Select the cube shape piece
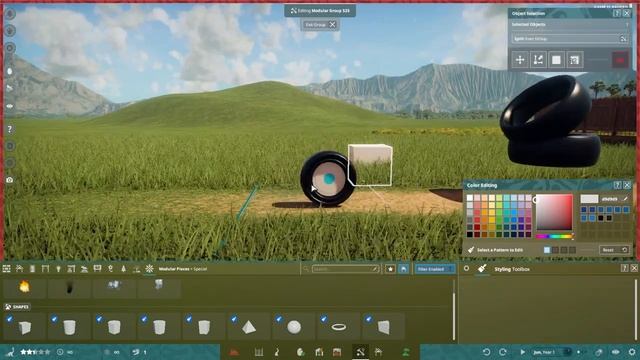The width and height of the screenshot is (640, 360). point(24,327)
